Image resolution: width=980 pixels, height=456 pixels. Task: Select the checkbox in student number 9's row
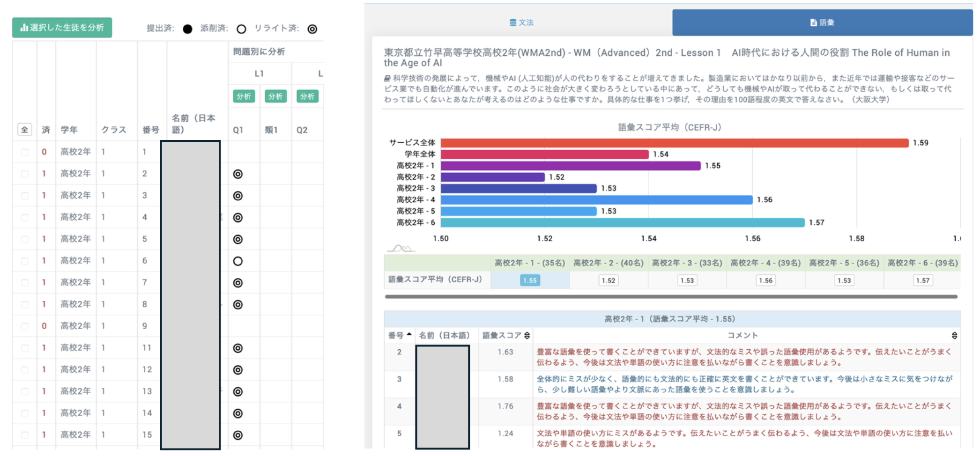[x=25, y=326]
